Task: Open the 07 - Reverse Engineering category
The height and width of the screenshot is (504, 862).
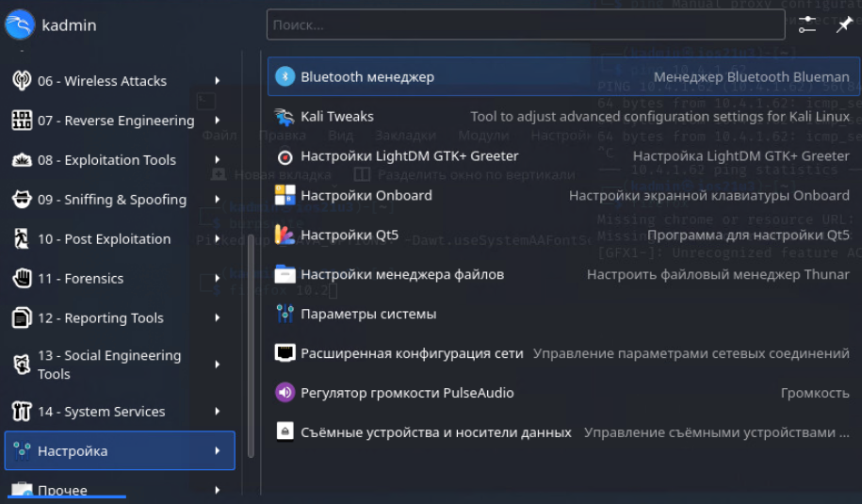Action: point(115,121)
